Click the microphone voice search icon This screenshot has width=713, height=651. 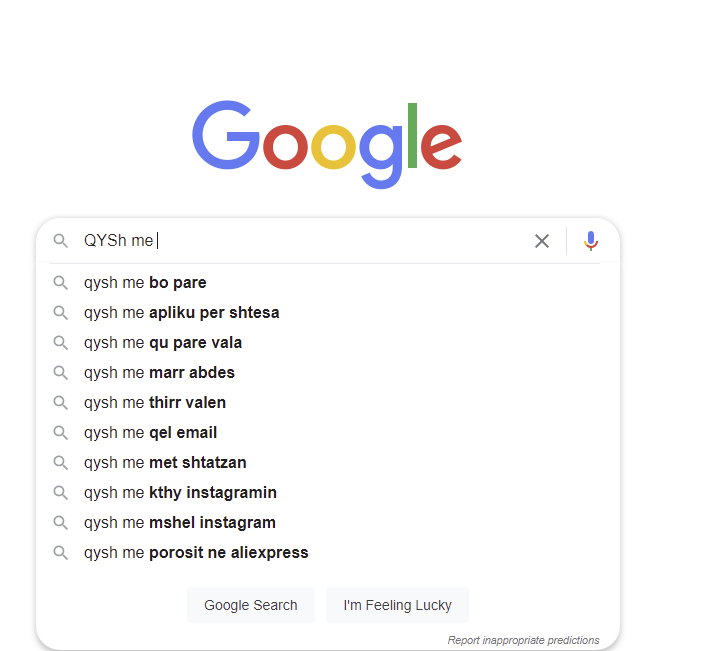(591, 241)
